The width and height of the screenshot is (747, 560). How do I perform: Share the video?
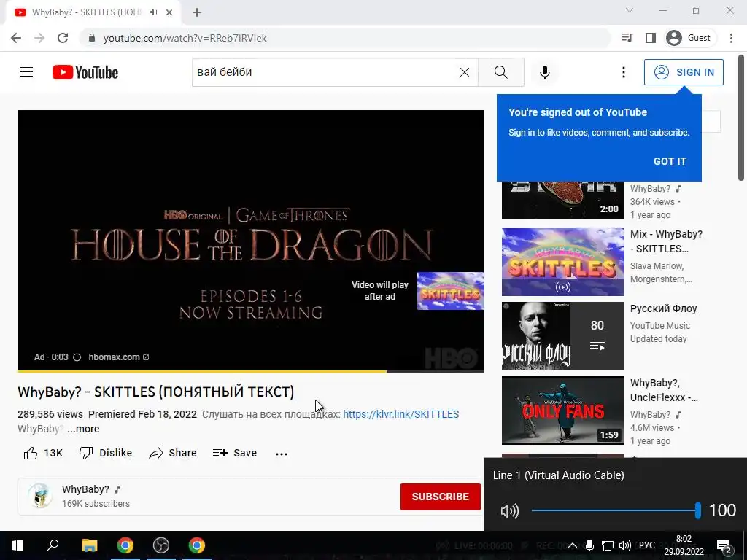click(x=172, y=453)
